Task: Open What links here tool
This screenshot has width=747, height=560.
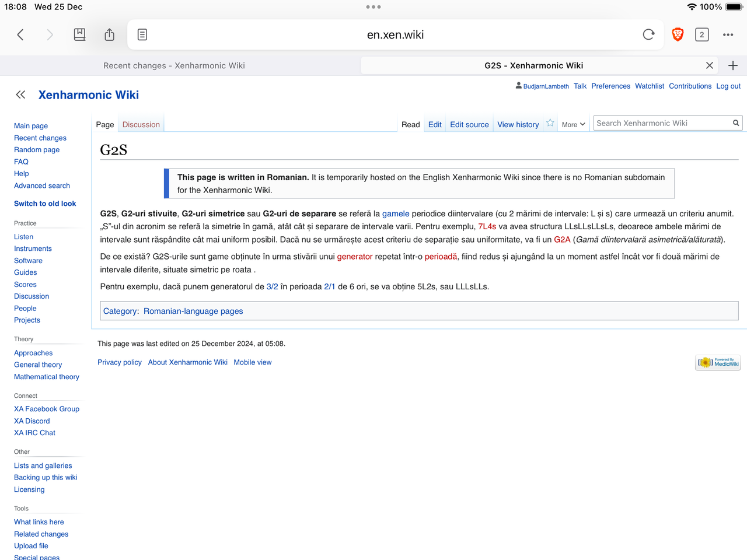Action: [x=39, y=522]
